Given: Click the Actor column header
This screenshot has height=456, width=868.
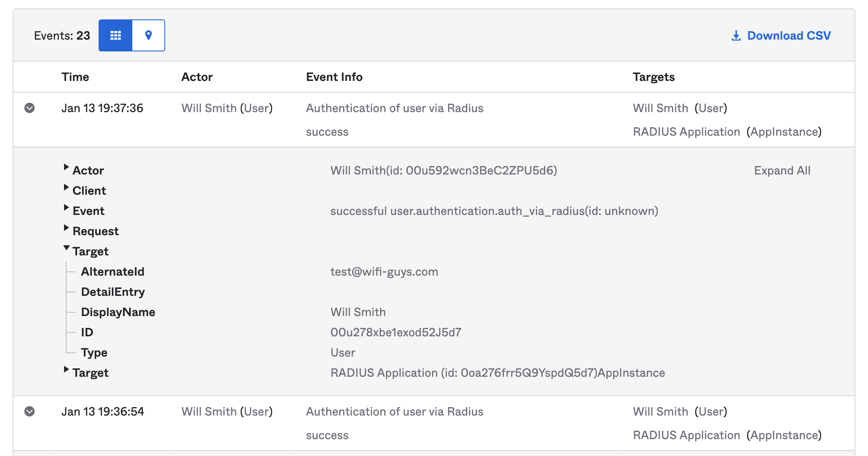Looking at the screenshot, I should pyautogui.click(x=197, y=77).
